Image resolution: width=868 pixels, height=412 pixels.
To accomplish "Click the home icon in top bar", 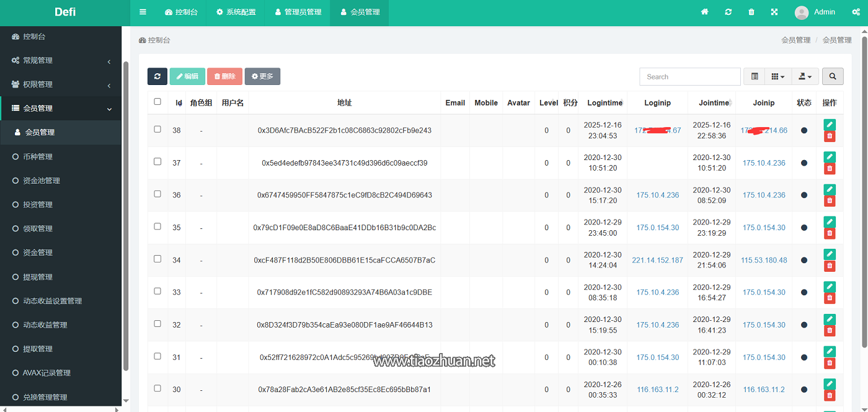I will coord(704,12).
